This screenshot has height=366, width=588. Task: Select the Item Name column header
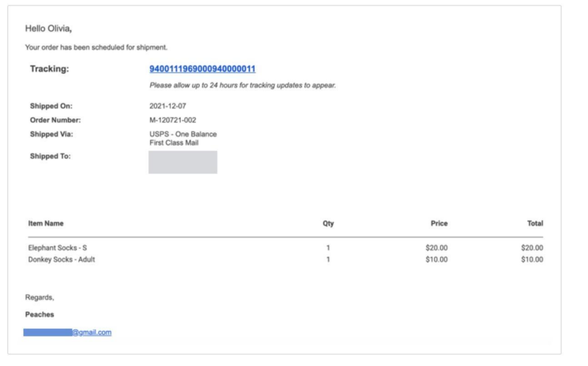pos(46,223)
